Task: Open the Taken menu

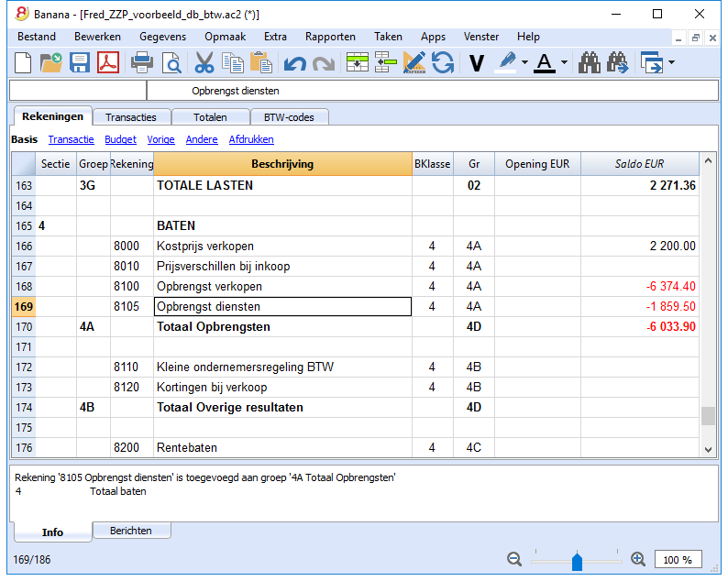Action: [x=388, y=37]
